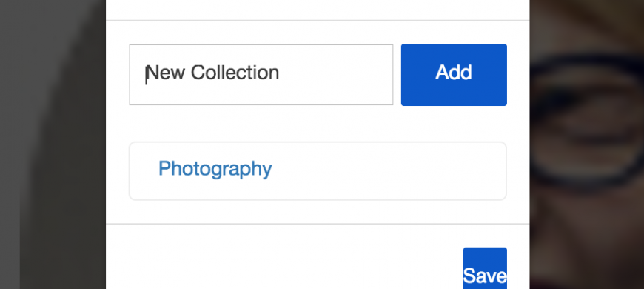
Task: Dismiss modal via dark overlay on left
Action: coord(53,144)
